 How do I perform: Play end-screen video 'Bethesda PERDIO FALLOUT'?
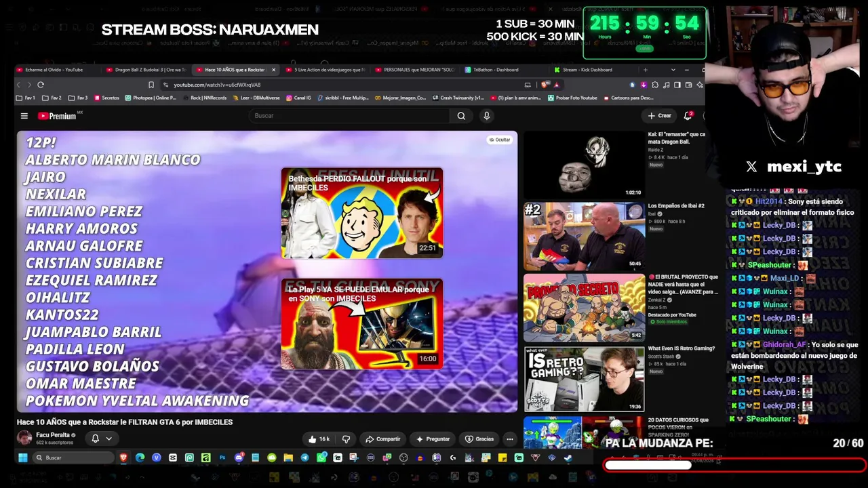coord(362,213)
